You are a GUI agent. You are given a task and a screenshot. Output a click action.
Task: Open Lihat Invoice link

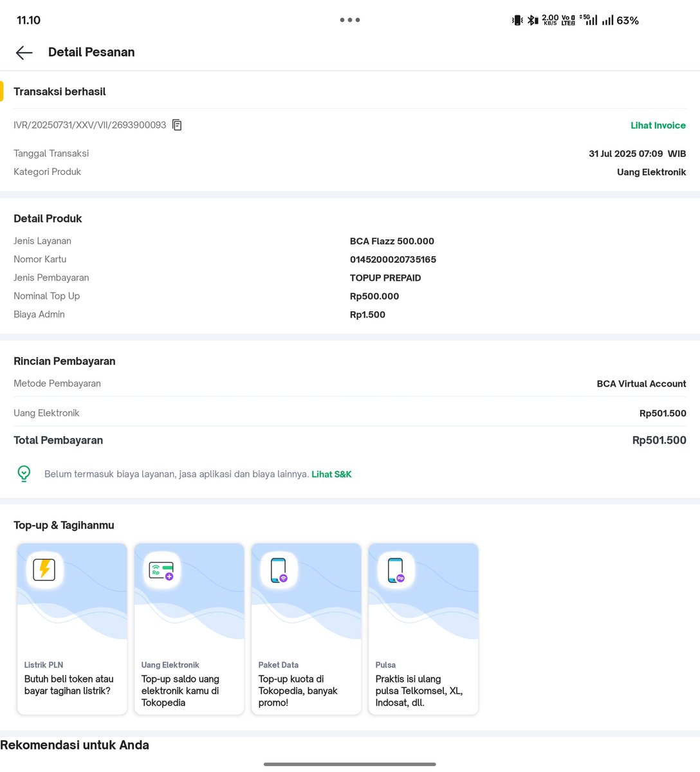658,125
